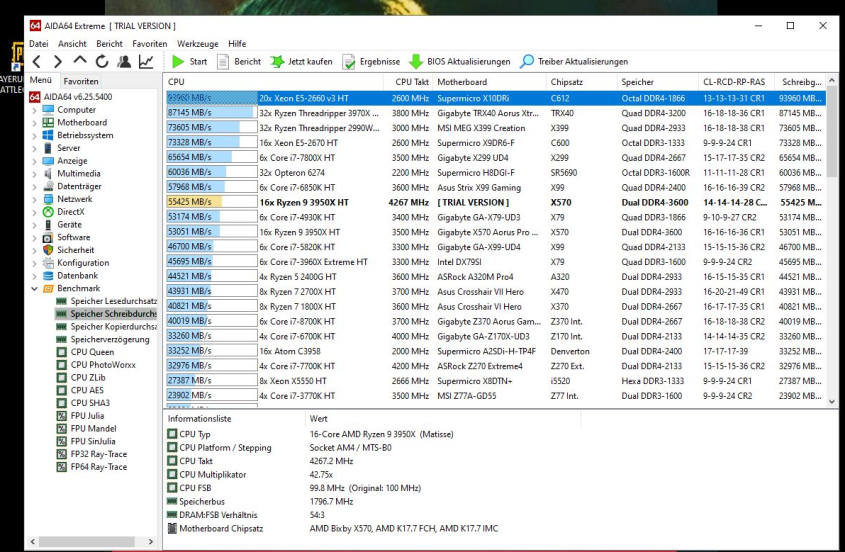Image resolution: width=845 pixels, height=552 pixels.
Task: Open the Favoriten menu
Action: [150, 44]
